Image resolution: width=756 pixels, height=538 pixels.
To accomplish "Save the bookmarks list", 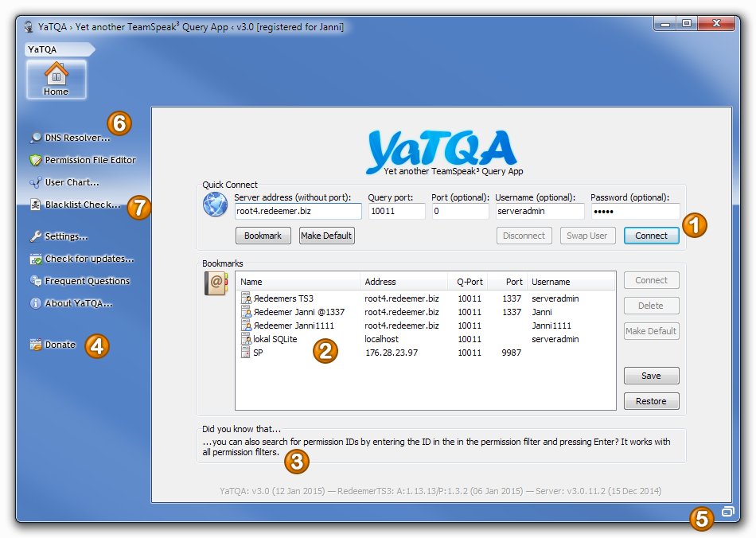I will click(652, 376).
